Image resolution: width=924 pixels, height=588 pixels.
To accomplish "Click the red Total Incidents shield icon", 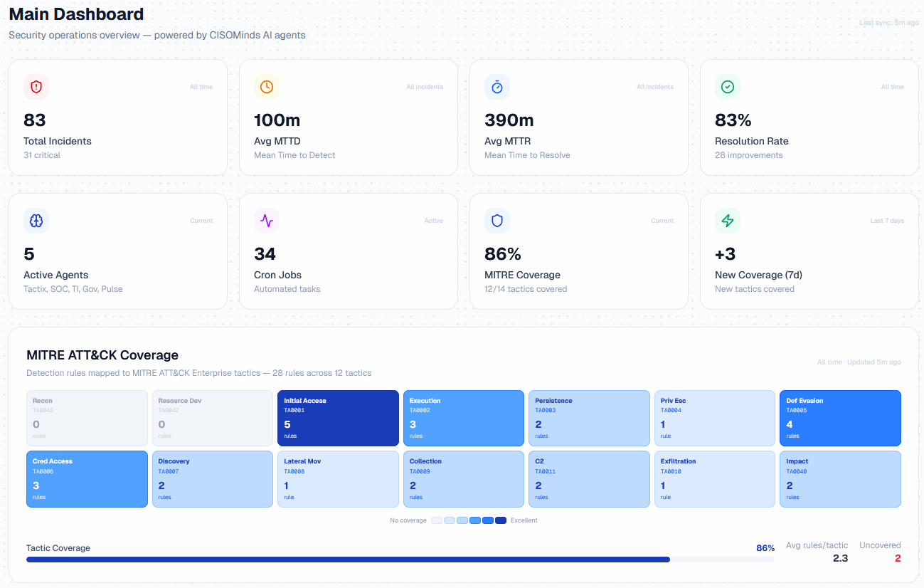I will click(36, 86).
